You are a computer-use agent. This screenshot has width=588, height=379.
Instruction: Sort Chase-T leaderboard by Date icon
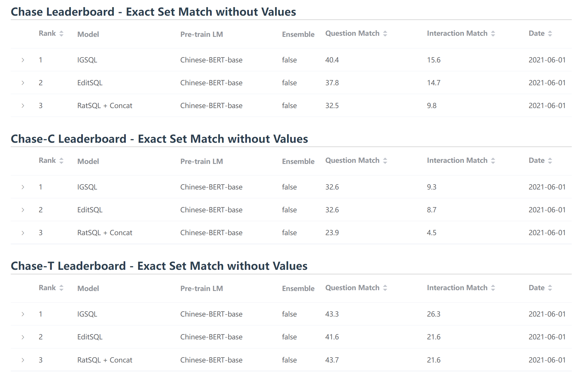tap(550, 288)
